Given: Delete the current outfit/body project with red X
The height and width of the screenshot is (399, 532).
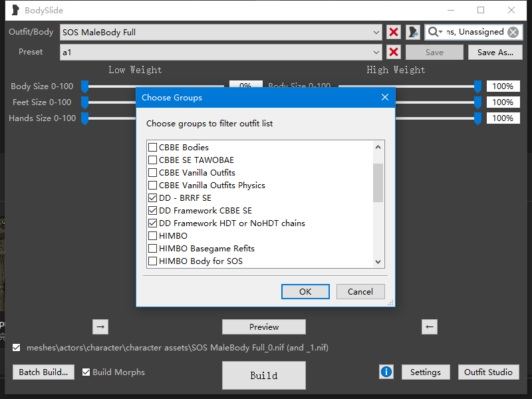Looking at the screenshot, I should pyautogui.click(x=394, y=32).
